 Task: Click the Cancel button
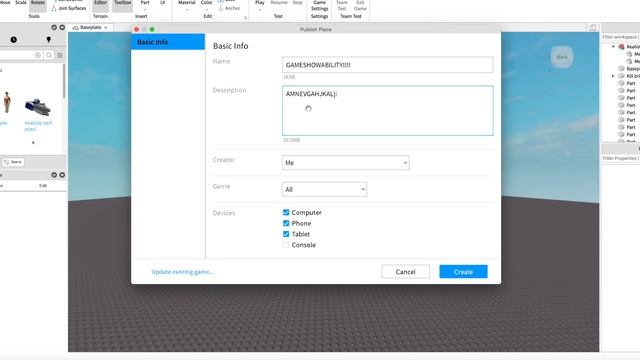pos(405,272)
